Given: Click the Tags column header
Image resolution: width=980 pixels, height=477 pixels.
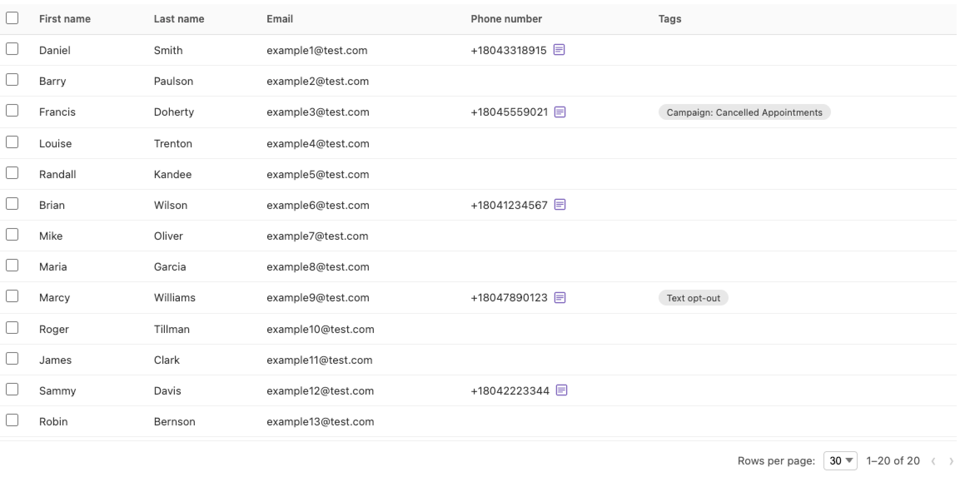Looking at the screenshot, I should (669, 19).
